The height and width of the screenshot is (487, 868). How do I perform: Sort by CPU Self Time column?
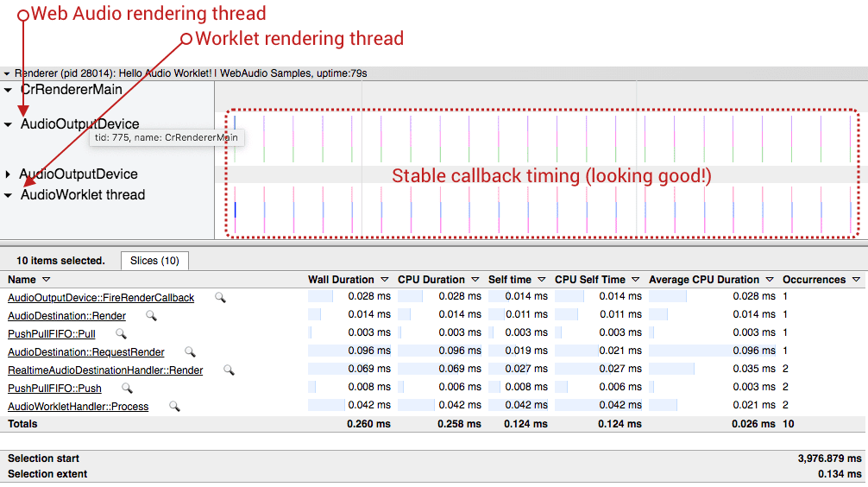[x=597, y=280]
